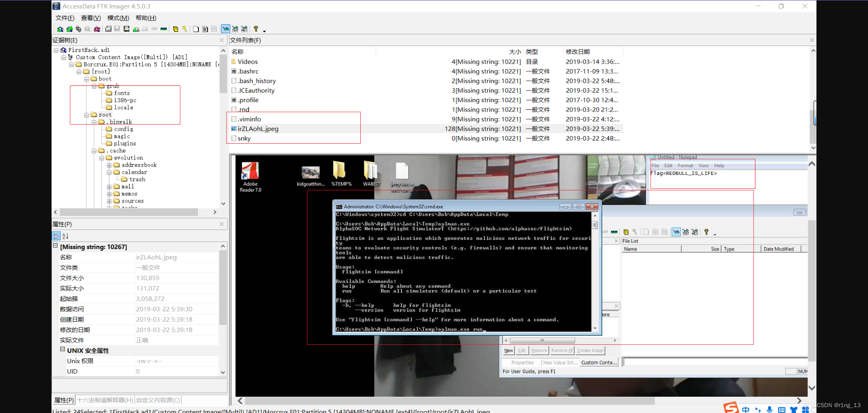Sort file list by 大小 column header
This screenshot has width=868, height=413.
pos(450,52)
